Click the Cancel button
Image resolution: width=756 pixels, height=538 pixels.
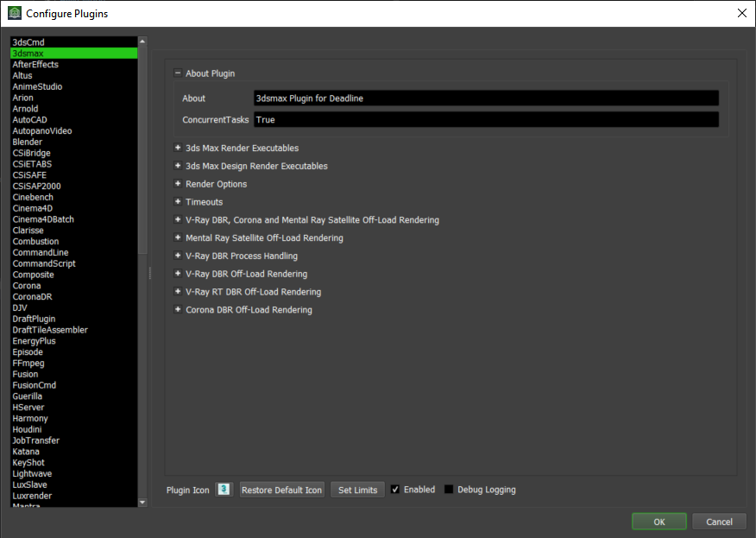pyautogui.click(x=719, y=522)
